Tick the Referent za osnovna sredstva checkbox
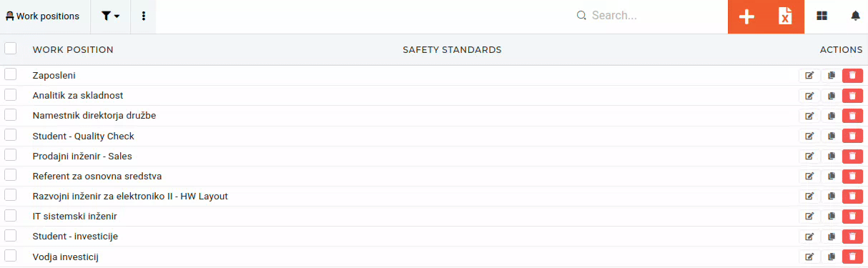The height and width of the screenshot is (268, 868). pos(11,175)
